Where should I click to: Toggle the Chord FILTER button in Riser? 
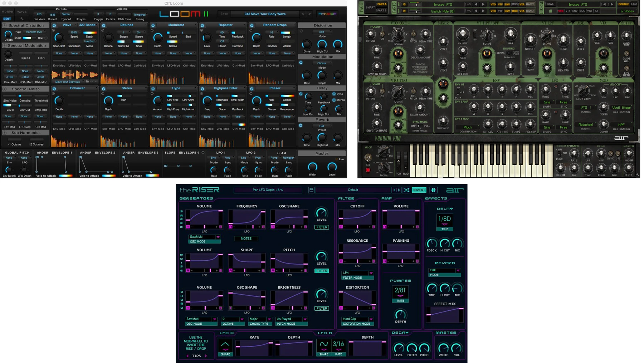point(322,308)
